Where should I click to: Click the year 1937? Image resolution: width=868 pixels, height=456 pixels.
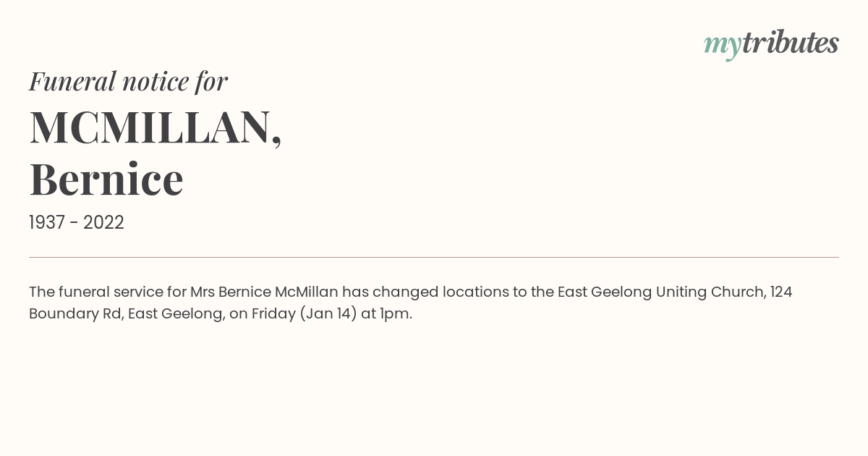[x=47, y=222]
